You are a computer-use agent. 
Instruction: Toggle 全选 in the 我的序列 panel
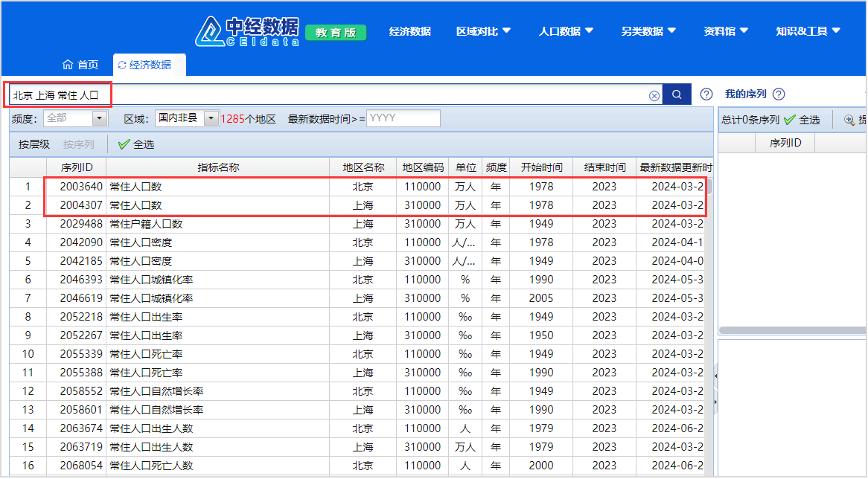coord(802,120)
